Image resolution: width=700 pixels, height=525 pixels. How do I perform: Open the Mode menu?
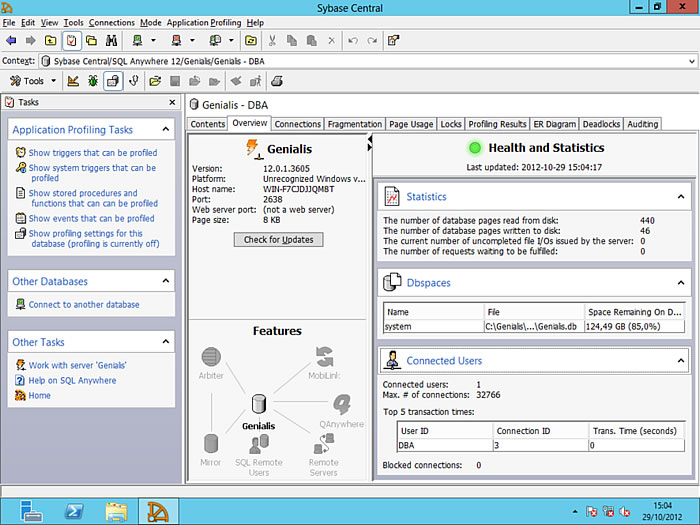pos(150,22)
